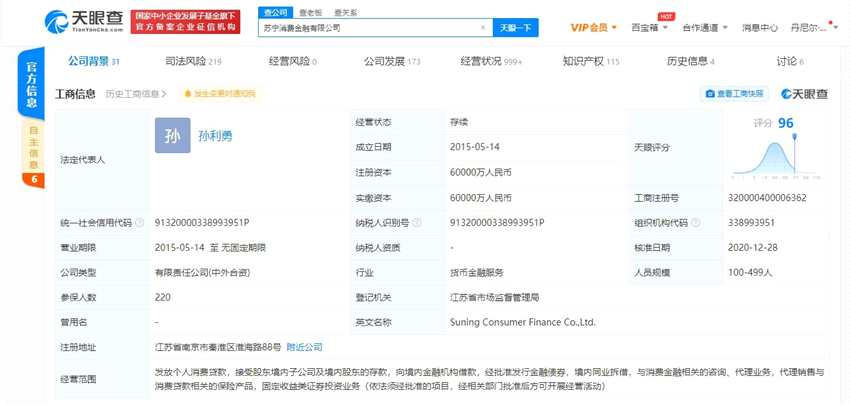Open the 经营风险 tab
This screenshot has width=850, height=405.
point(293,61)
